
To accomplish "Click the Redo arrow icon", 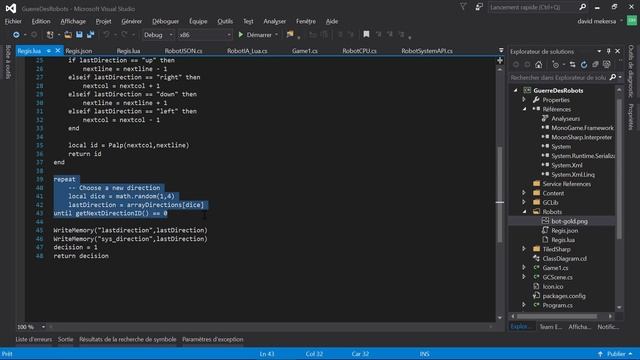I will 124,35.
